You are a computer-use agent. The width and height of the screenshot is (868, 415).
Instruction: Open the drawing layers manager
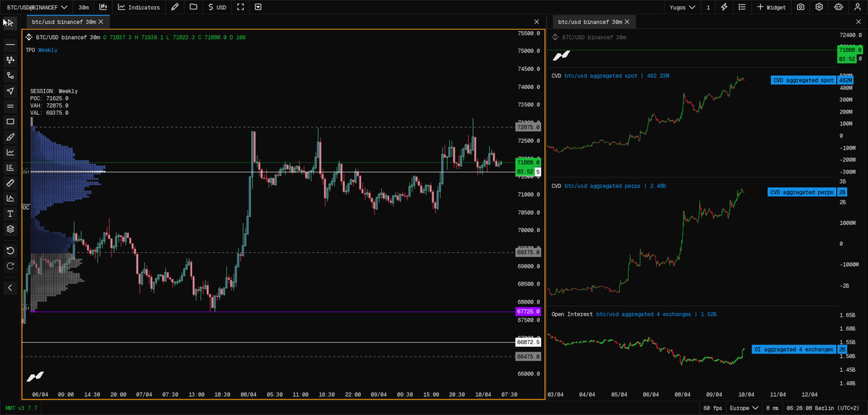10,228
